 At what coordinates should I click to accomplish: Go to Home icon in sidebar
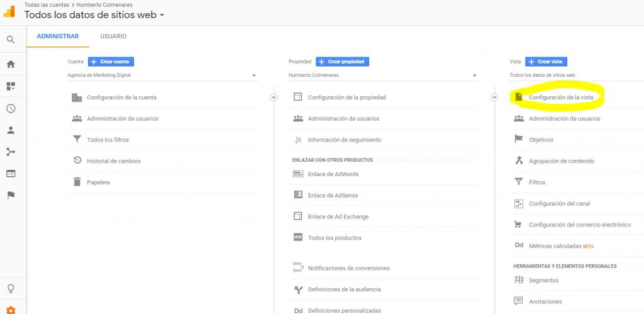click(x=11, y=64)
